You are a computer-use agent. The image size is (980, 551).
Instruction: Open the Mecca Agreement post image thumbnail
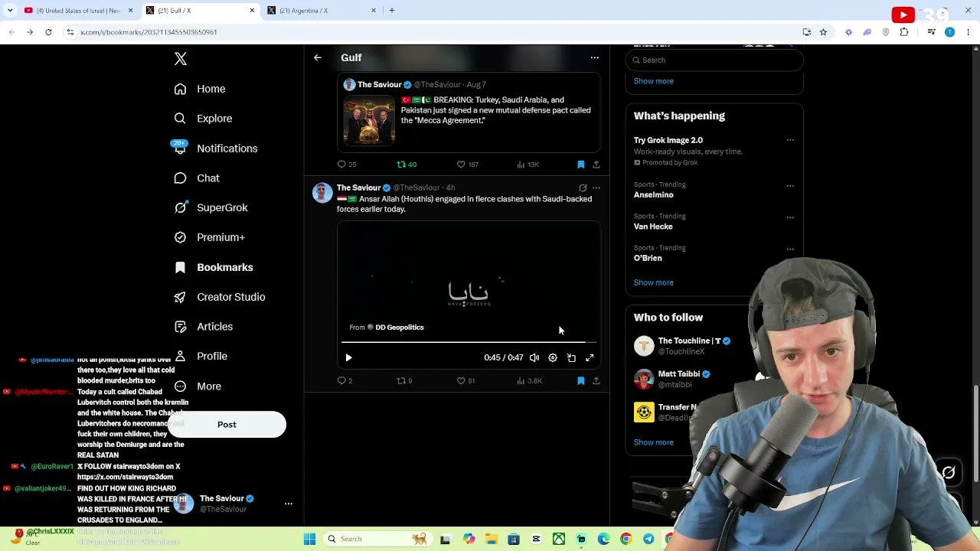point(369,120)
